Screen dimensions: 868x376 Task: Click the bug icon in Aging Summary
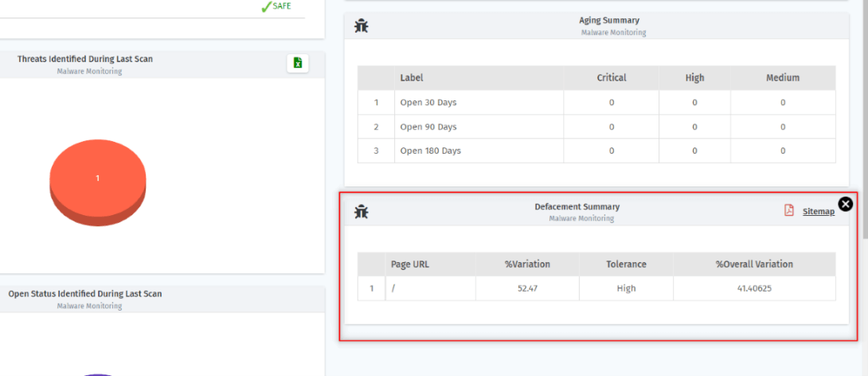[361, 25]
